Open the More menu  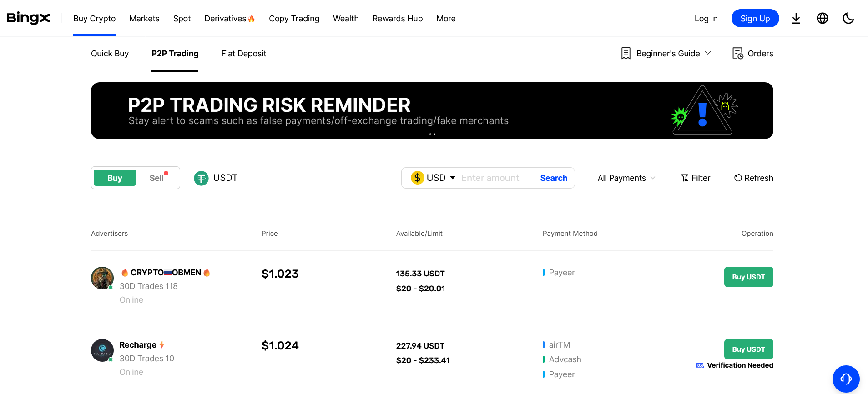[446, 19]
